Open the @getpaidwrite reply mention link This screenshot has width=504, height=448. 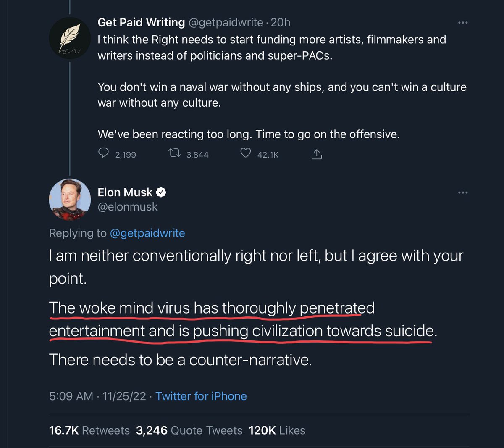pos(147,233)
